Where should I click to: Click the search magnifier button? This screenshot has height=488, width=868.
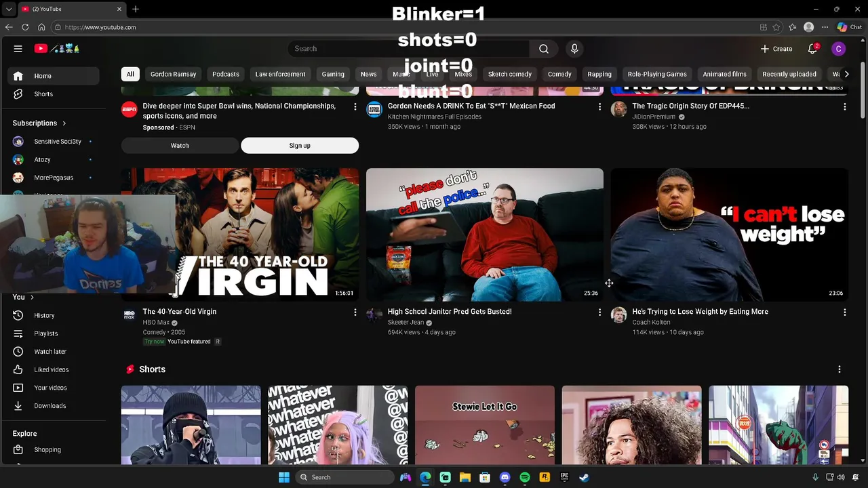click(x=543, y=49)
